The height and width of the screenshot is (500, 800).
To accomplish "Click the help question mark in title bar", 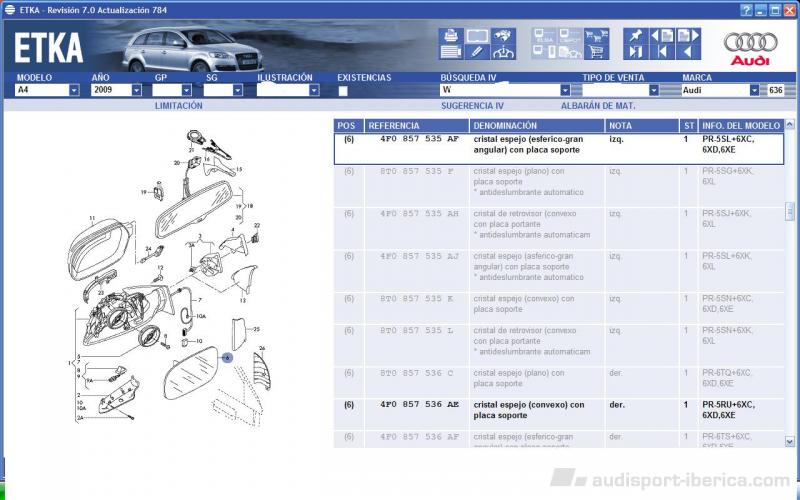I will click(x=746, y=10).
